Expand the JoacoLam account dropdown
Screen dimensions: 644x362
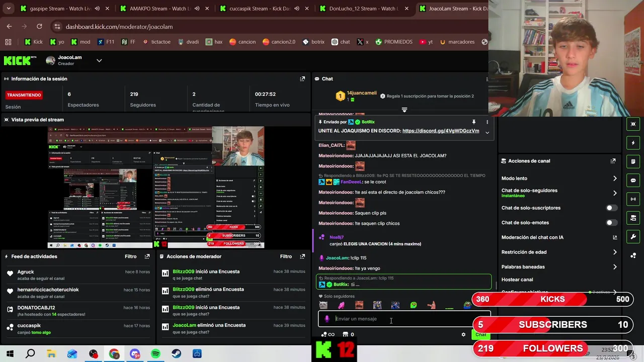(x=99, y=60)
